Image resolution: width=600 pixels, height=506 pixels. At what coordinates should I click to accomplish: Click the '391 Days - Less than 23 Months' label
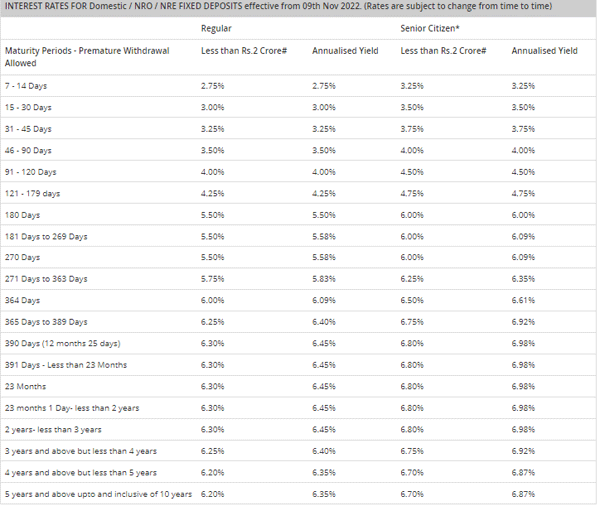click(66, 365)
